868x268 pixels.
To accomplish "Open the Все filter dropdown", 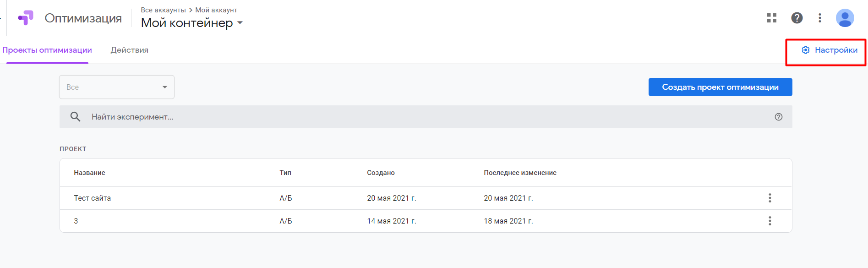I will coord(117,87).
